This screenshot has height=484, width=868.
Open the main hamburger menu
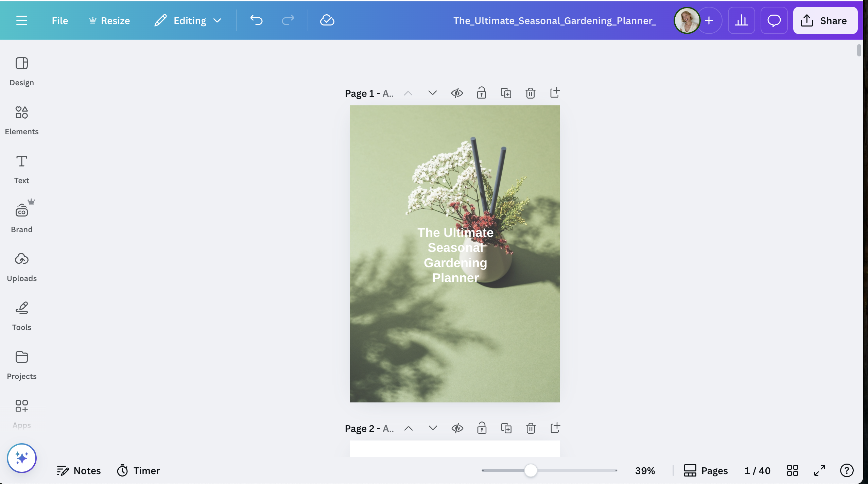tap(21, 20)
